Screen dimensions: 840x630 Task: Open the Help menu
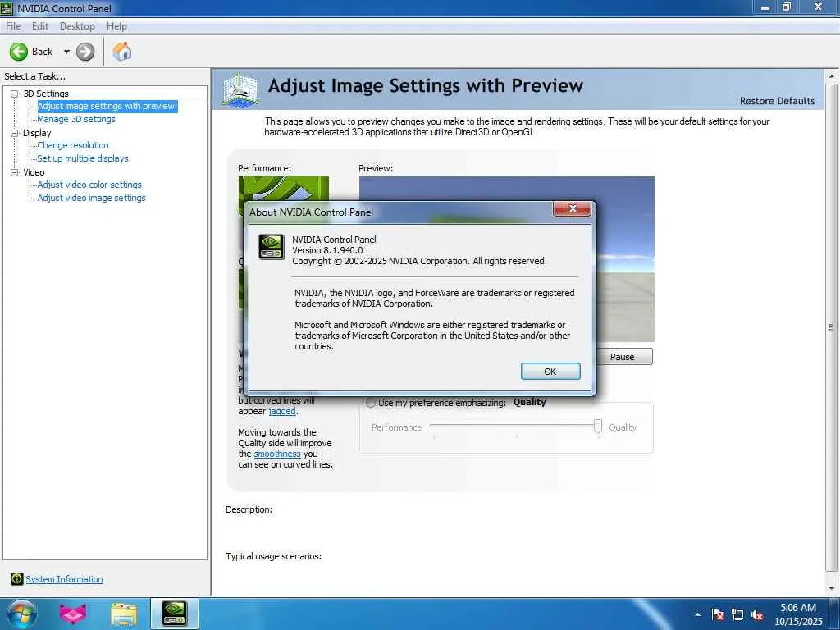pos(116,26)
